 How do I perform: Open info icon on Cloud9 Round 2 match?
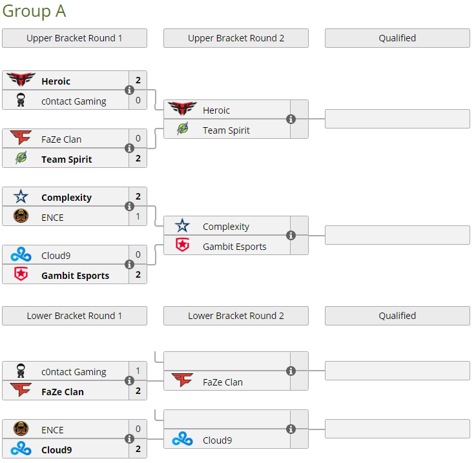coord(291,429)
